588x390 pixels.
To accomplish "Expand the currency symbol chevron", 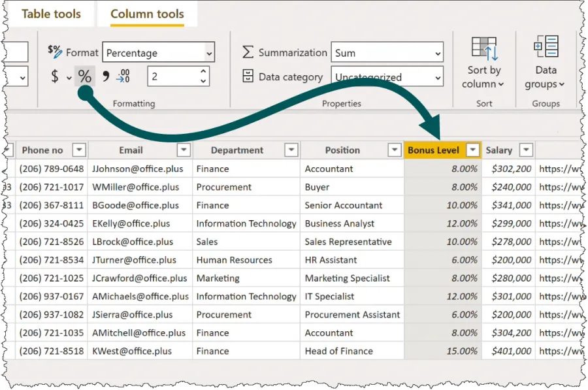I will [69, 78].
